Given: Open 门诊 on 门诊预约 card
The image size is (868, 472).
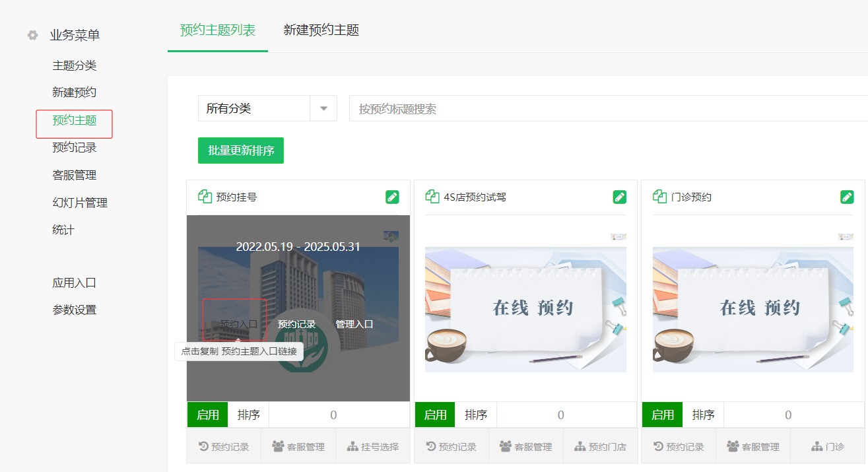Looking at the screenshot, I should (828, 447).
